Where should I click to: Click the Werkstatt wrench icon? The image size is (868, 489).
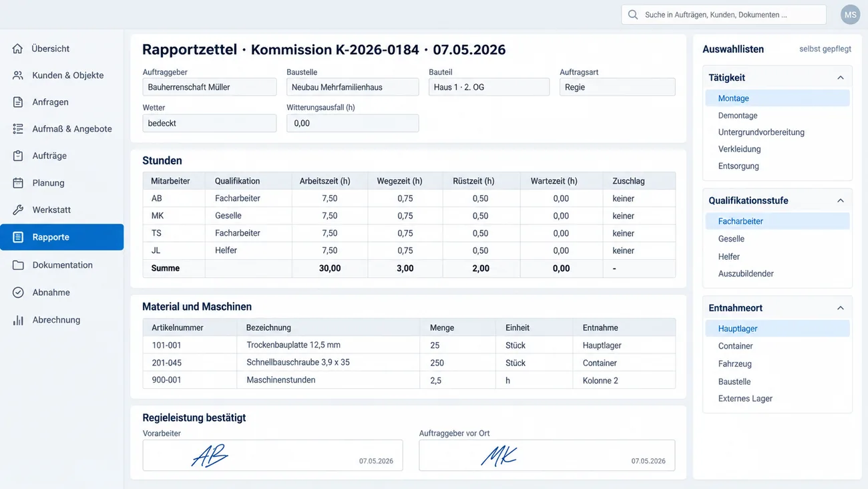tap(18, 210)
